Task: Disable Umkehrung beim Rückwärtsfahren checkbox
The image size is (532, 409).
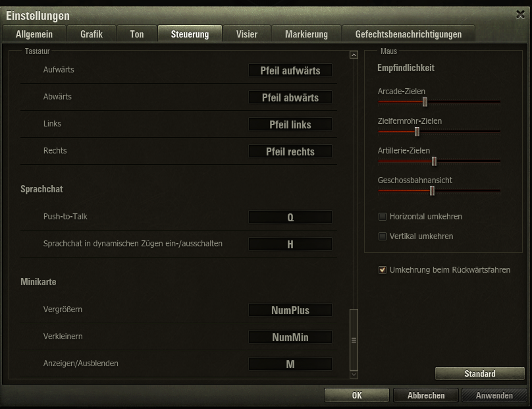Action: tap(383, 270)
